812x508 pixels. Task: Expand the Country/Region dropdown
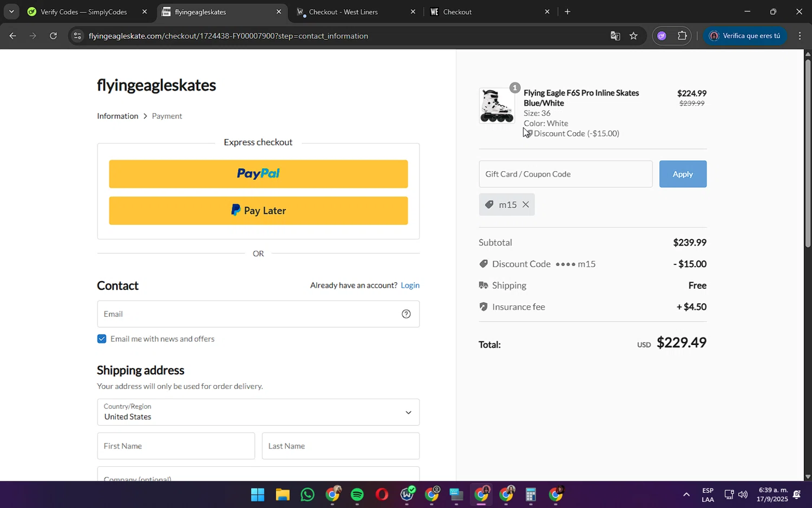[x=258, y=412]
